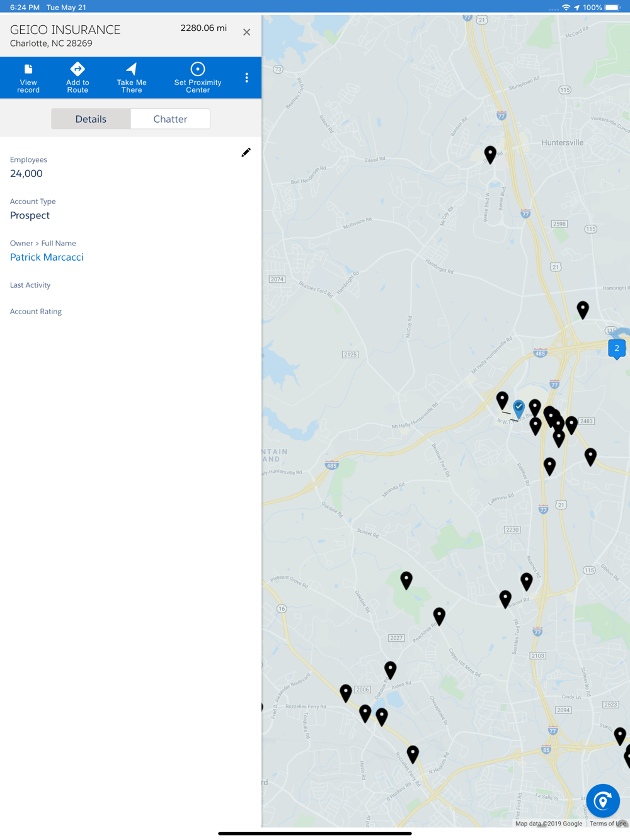Screen dimensions: 630x840
Task: Tap the 2280.06 mi distance text
Action: (203, 28)
